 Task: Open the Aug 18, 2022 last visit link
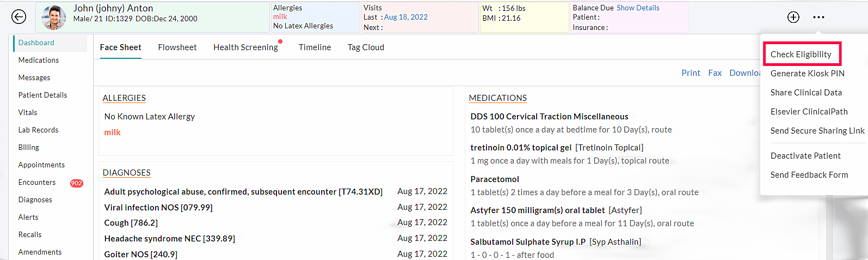pyautogui.click(x=406, y=17)
